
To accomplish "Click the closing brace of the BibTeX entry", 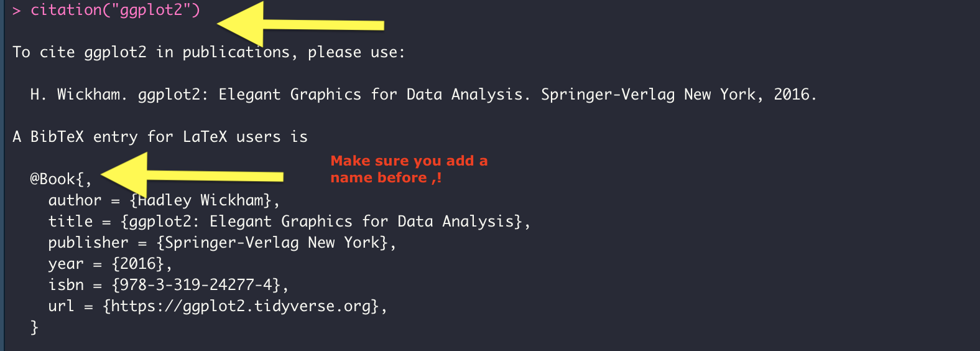I will click(34, 327).
